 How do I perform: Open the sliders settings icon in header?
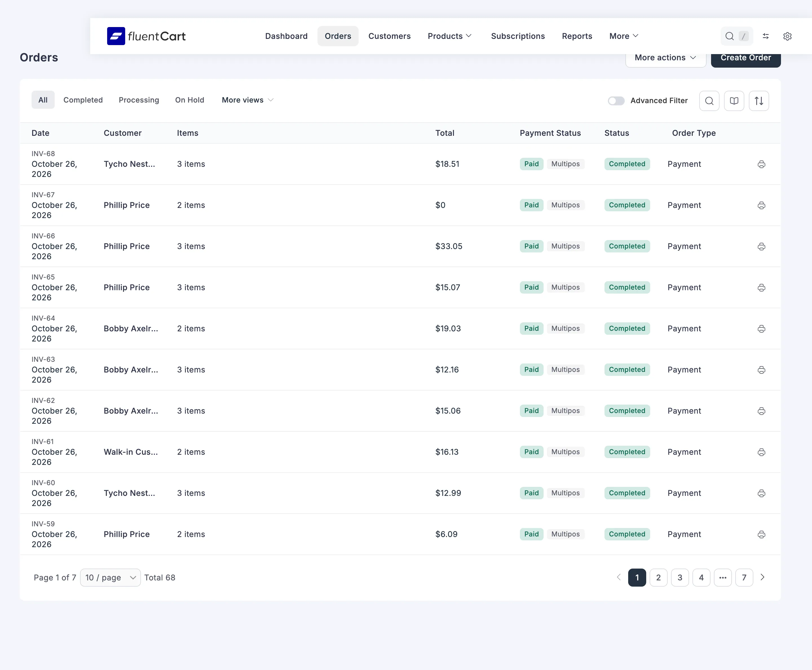766,36
